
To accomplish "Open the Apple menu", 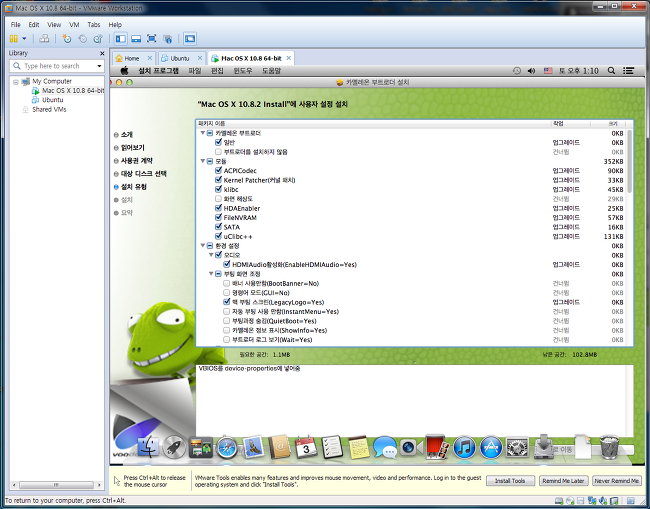I will tap(124, 70).
